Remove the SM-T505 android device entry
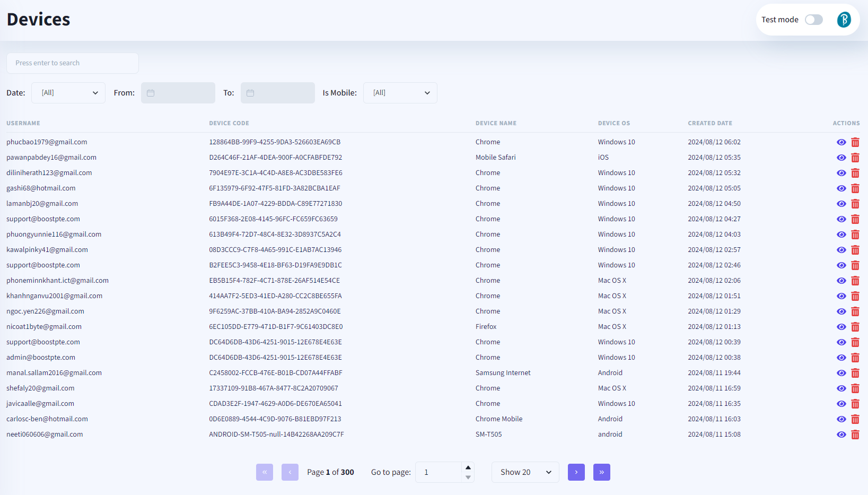This screenshot has height=495, width=868. click(855, 435)
